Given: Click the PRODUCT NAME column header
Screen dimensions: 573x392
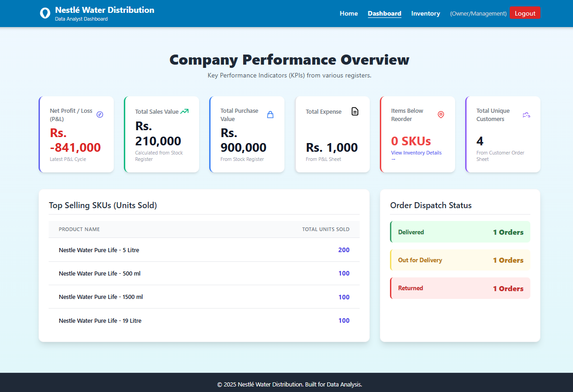Looking at the screenshot, I should click(80, 229).
